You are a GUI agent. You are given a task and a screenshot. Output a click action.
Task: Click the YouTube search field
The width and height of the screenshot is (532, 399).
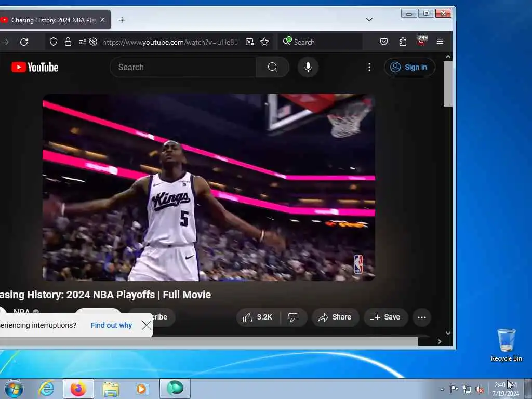[x=183, y=67]
